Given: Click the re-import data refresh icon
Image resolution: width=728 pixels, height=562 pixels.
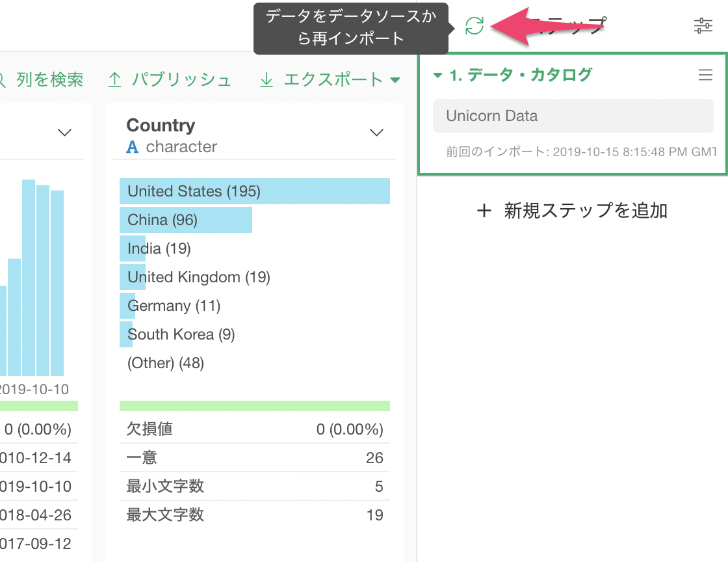Looking at the screenshot, I should click(474, 26).
